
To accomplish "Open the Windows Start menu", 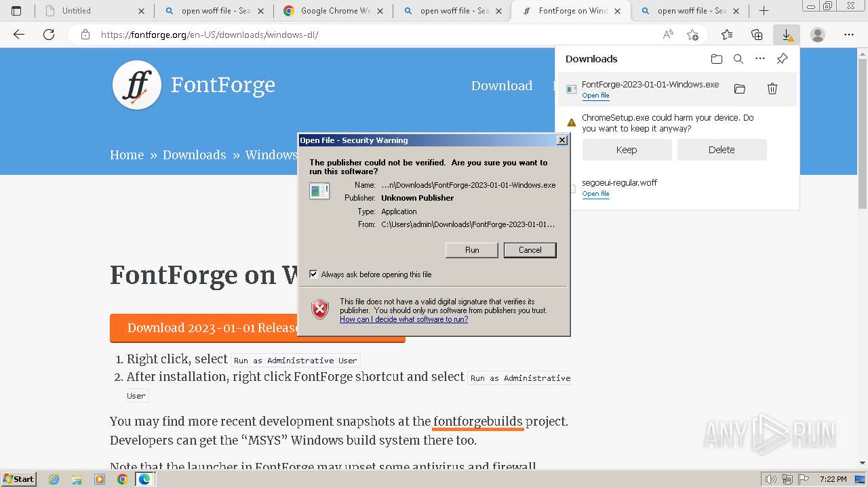I will coord(19,479).
